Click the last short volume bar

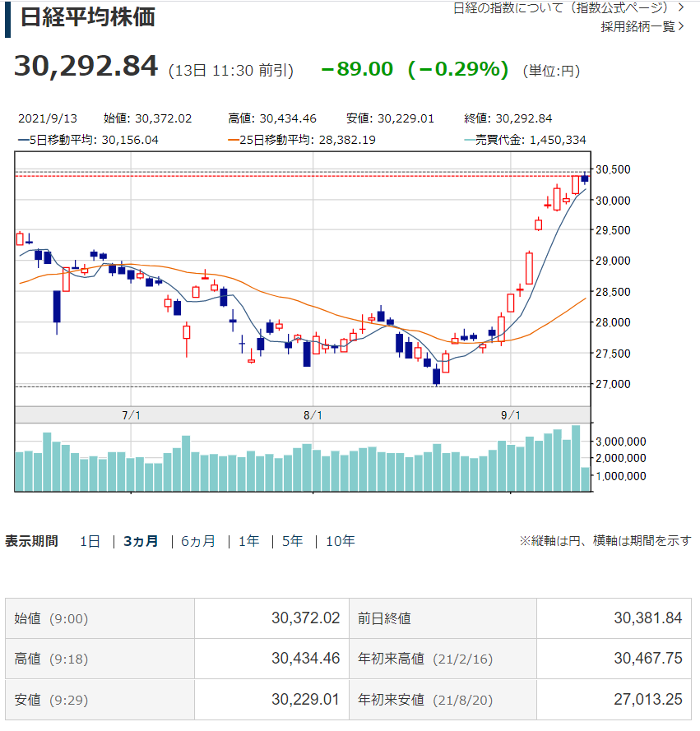[x=586, y=479]
